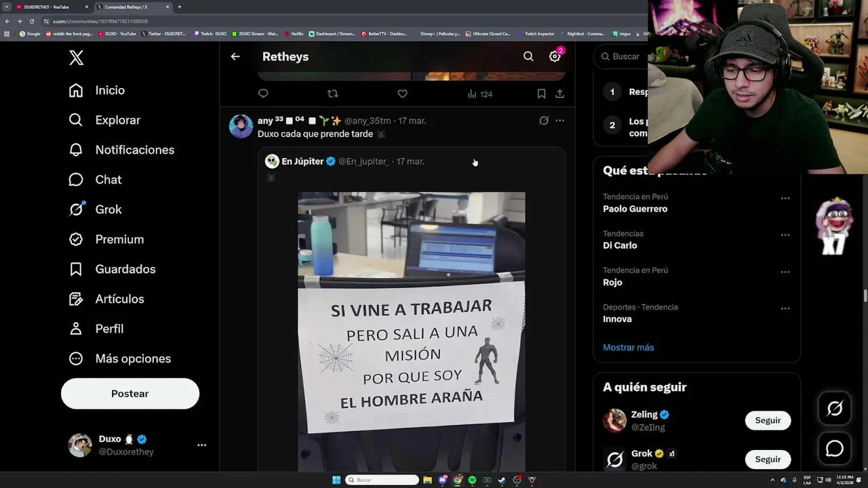Open Grok in the sidebar
The width and height of the screenshot is (868, 488).
pyautogui.click(x=95, y=209)
